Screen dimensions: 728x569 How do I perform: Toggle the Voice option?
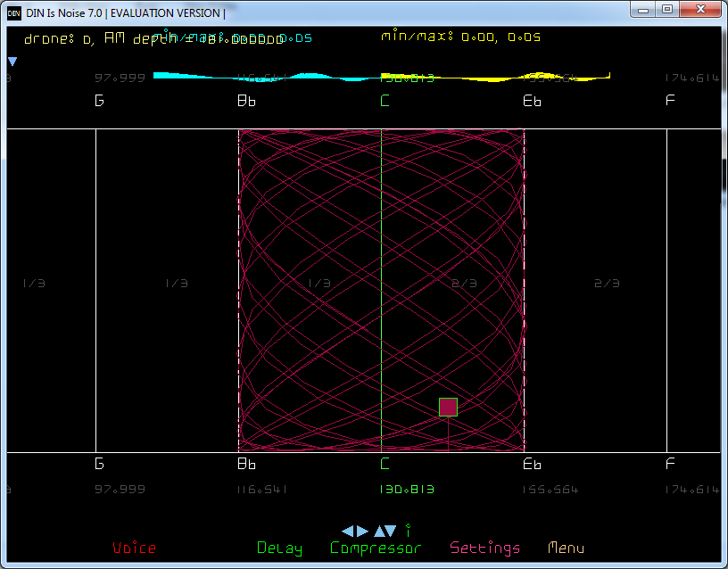[x=134, y=548]
